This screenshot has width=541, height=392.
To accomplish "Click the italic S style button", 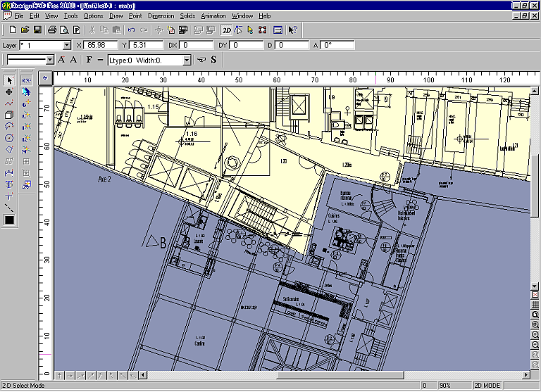I will (x=213, y=60).
